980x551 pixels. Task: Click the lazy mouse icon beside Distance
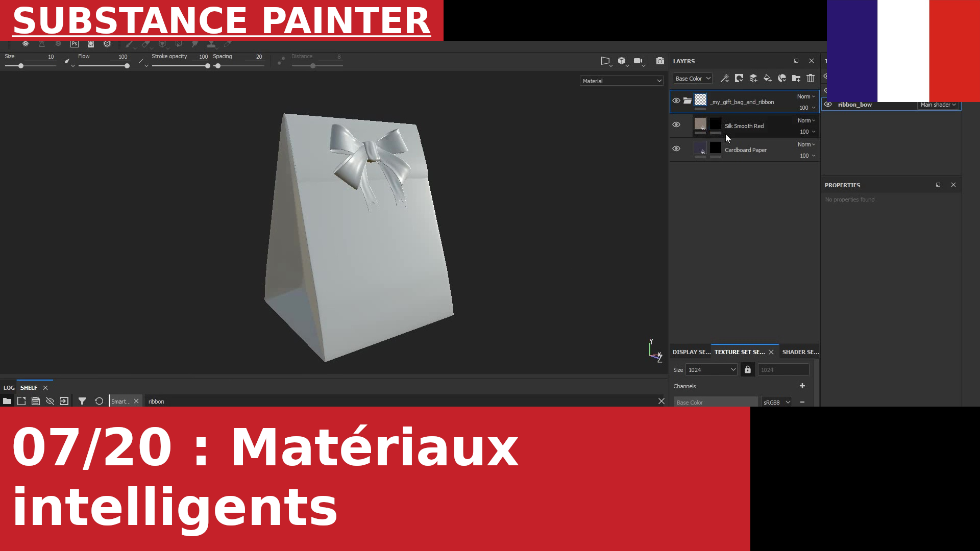[281, 61]
